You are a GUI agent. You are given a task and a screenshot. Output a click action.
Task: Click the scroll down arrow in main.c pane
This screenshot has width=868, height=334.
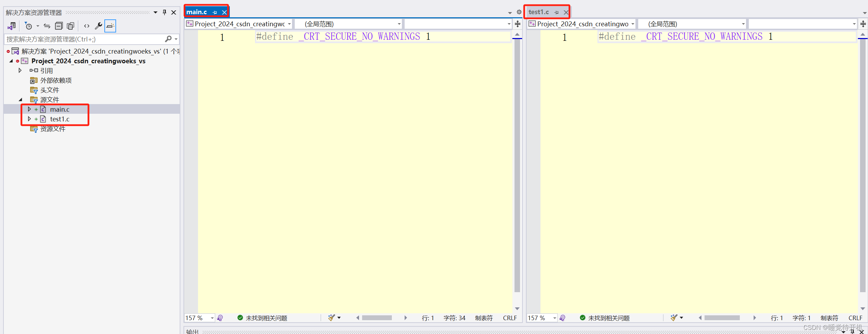pos(517,308)
